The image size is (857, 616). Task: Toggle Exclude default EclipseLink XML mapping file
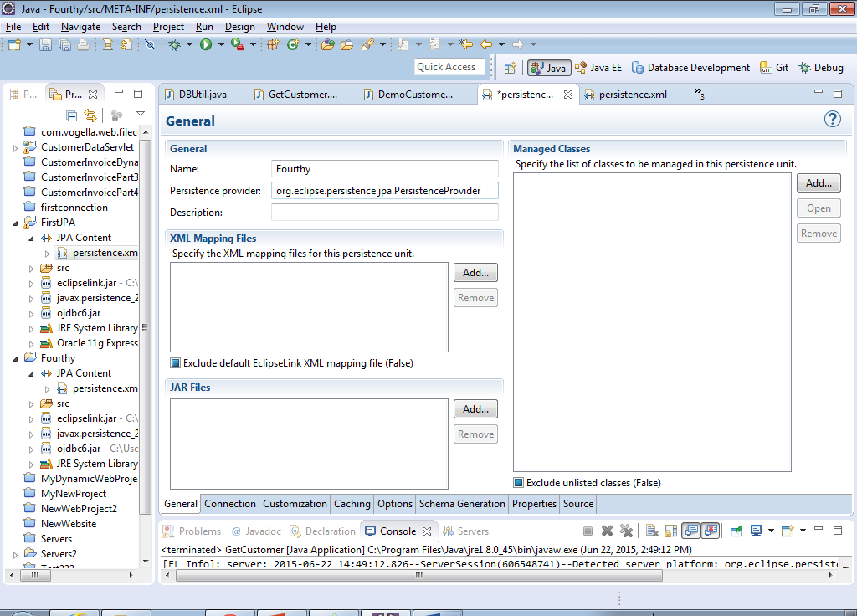pyautogui.click(x=176, y=363)
